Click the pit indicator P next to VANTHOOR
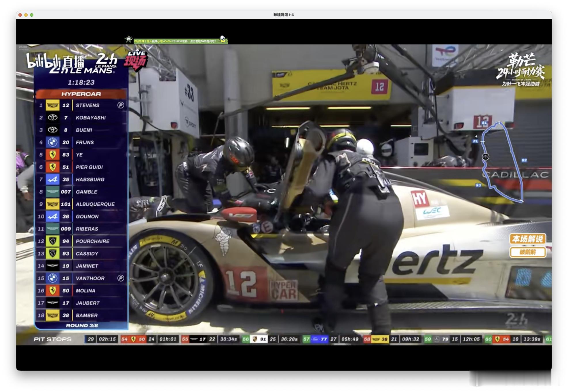 [x=121, y=278]
